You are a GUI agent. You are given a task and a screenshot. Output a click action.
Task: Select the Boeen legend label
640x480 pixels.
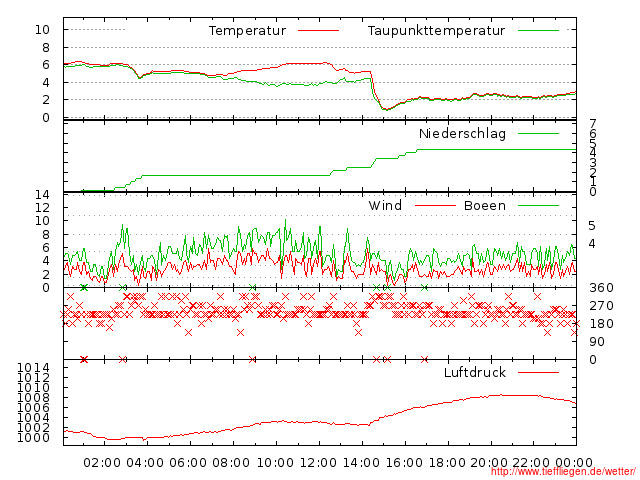tap(485, 205)
